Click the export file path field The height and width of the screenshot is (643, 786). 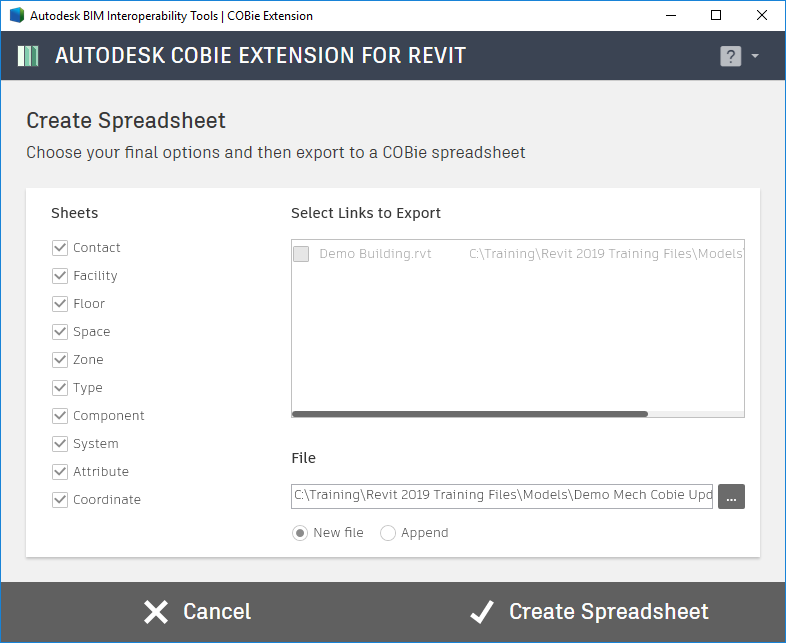click(502, 496)
